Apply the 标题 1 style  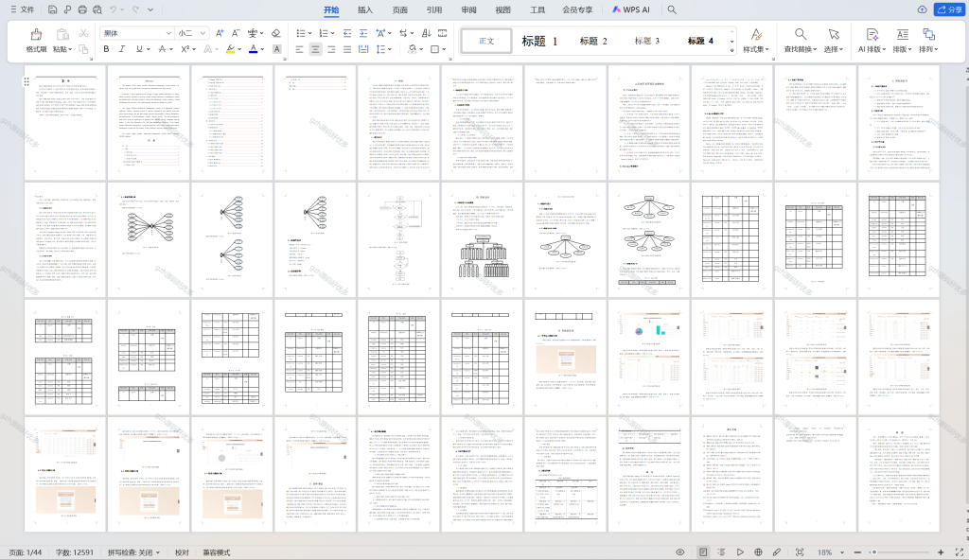(538, 41)
